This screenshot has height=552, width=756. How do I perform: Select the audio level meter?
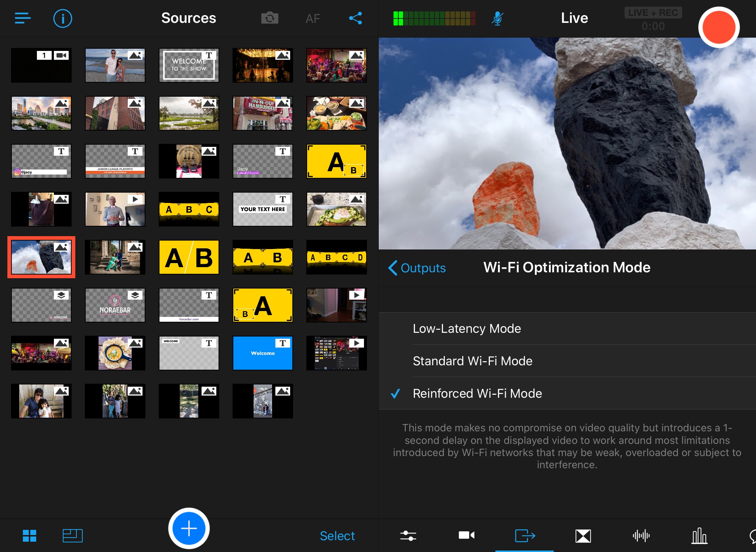click(434, 18)
